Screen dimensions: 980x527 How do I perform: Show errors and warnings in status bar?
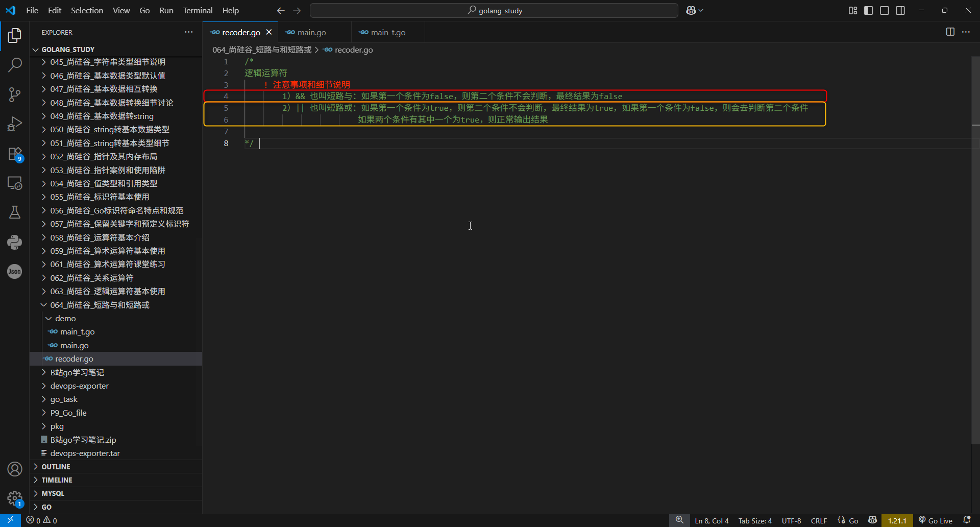[42, 520]
